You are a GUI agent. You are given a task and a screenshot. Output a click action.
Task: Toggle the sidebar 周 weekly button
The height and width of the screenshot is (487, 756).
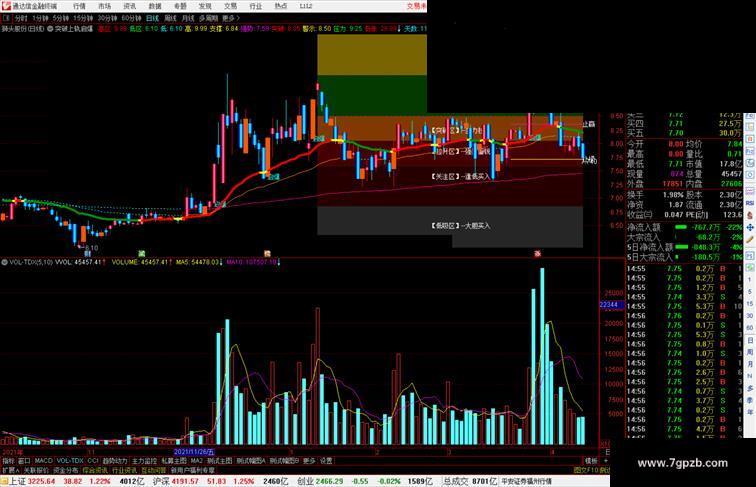750,352
